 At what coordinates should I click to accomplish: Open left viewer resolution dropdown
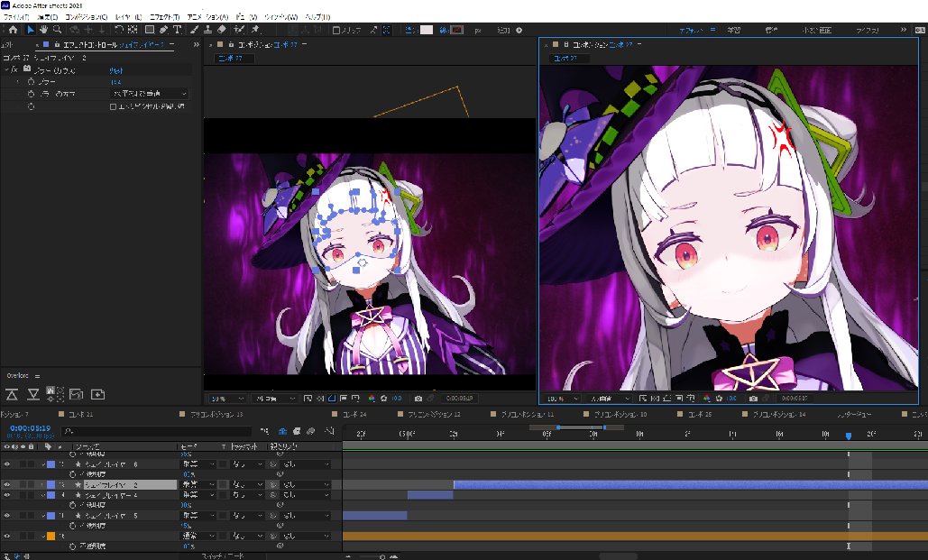click(273, 399)
